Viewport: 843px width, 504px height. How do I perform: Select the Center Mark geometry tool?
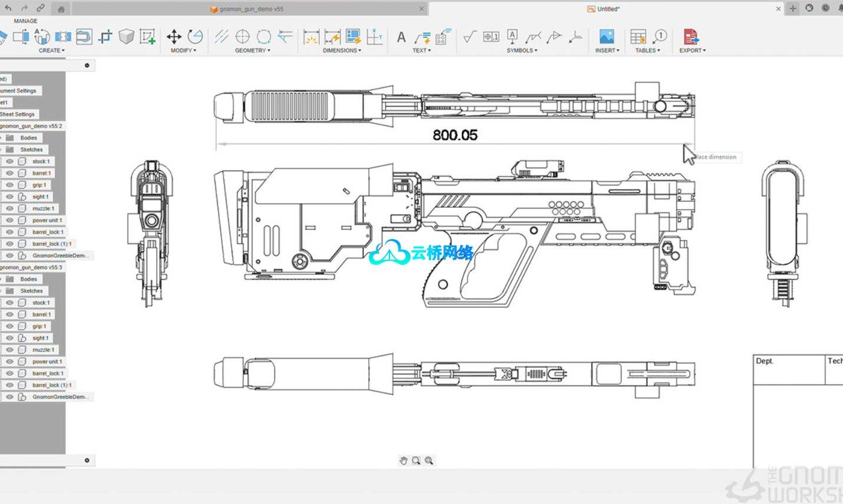click(243, 37)
